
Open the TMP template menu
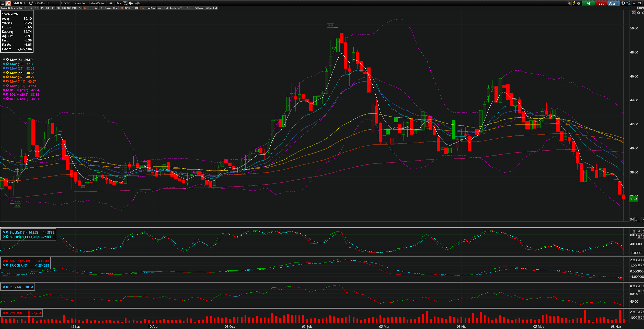click(118, 3)
